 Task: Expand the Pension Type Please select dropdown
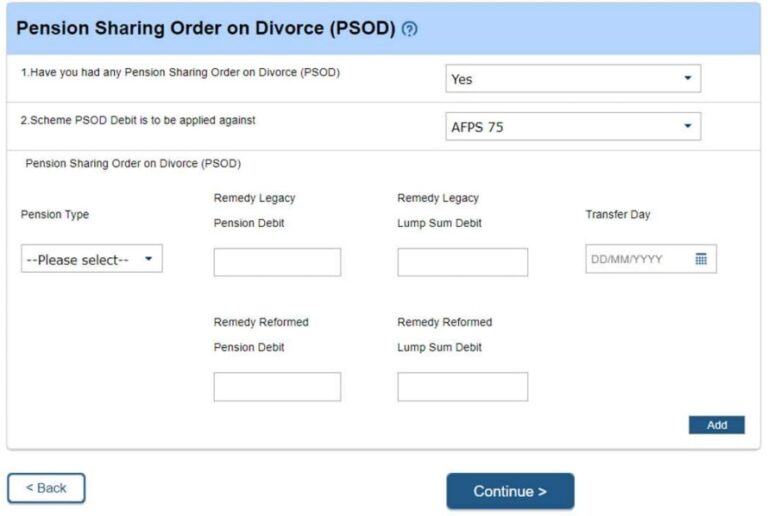coord(91,260)
